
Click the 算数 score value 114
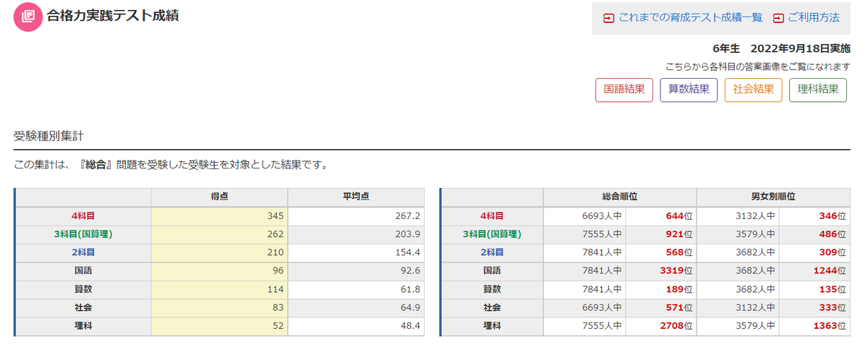(276, 289)
